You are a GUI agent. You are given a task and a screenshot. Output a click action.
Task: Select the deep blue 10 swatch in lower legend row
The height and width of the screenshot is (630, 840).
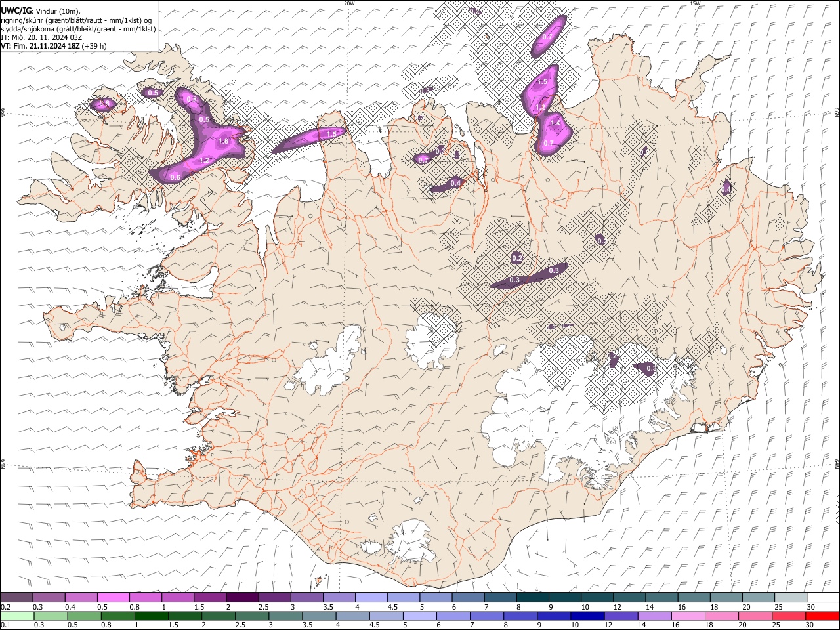coord(587,616)
